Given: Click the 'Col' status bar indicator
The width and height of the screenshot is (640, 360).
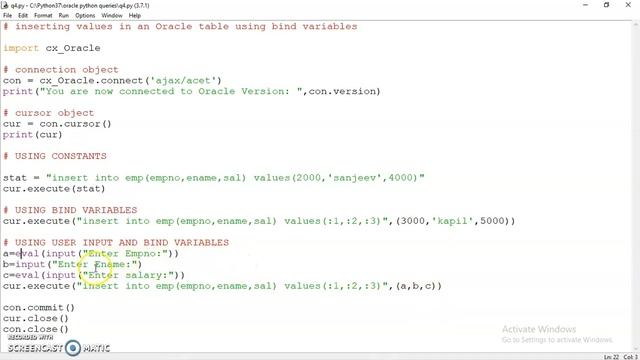Looking at the screenshot, I should [630, 357].
